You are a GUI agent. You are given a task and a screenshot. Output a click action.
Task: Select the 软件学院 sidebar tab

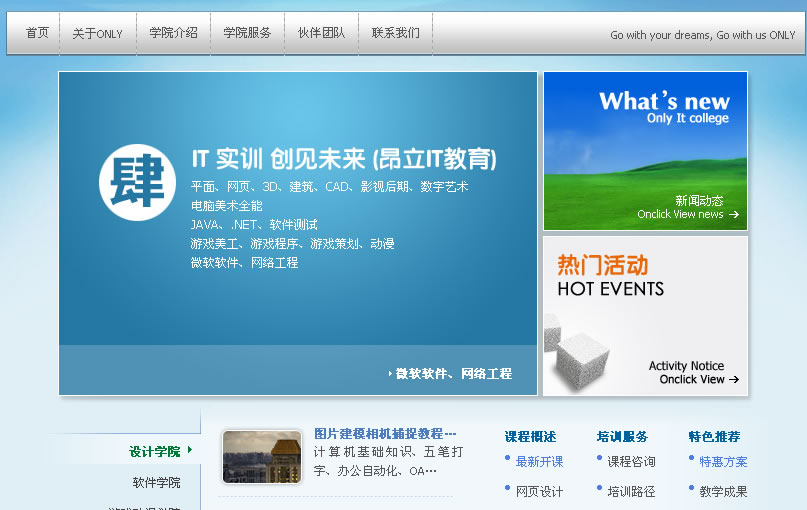tap(156, 482)
